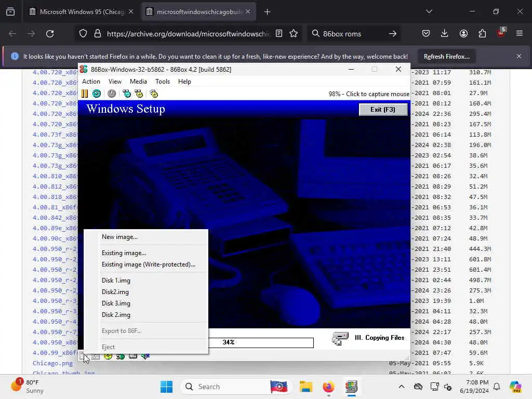Show hidden system tray icons
The height and width of the screenshot is (399, 532).
(x=402, y=387)
